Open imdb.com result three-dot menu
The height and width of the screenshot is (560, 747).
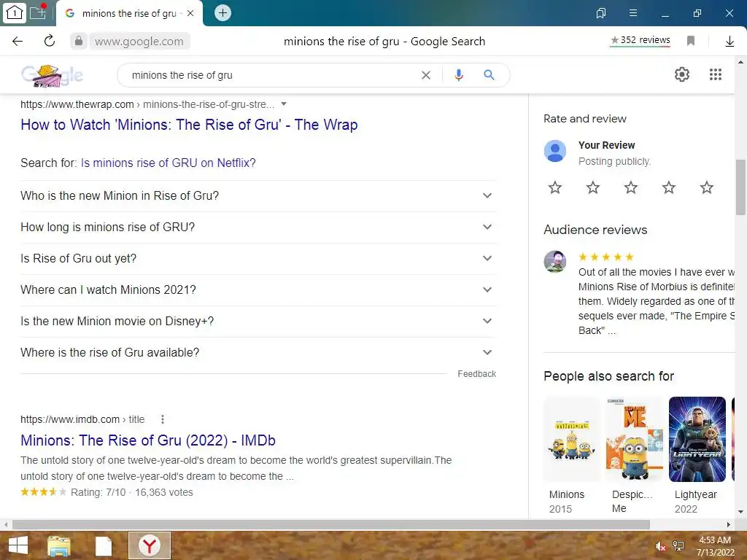coord(163,419)
